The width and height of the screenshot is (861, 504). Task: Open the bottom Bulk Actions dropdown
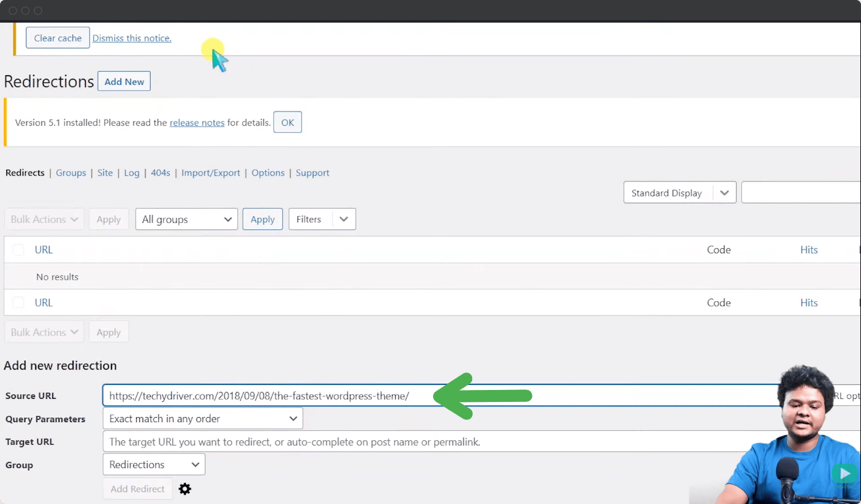44,332
